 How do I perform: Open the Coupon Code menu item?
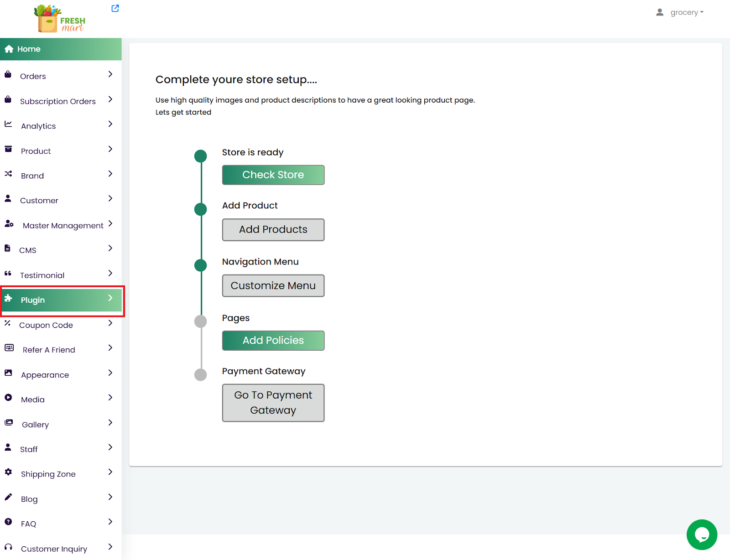[46, 325]
